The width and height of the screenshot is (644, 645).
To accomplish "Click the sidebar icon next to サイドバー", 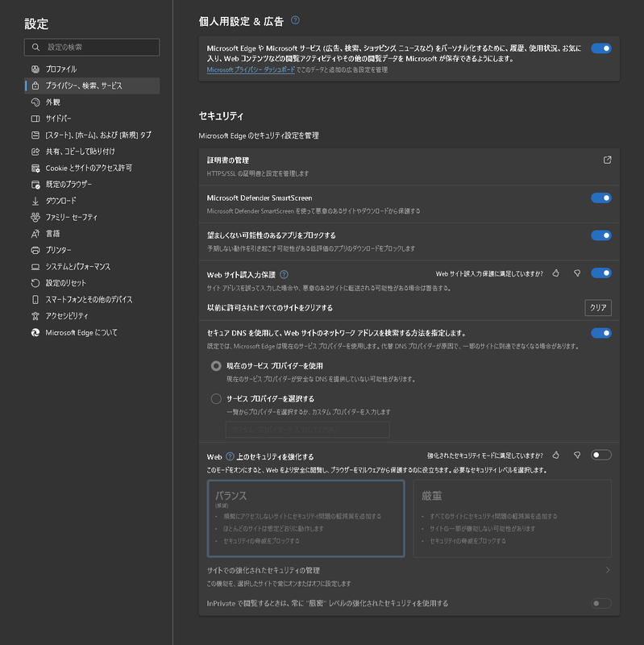I will coord(35,119).
